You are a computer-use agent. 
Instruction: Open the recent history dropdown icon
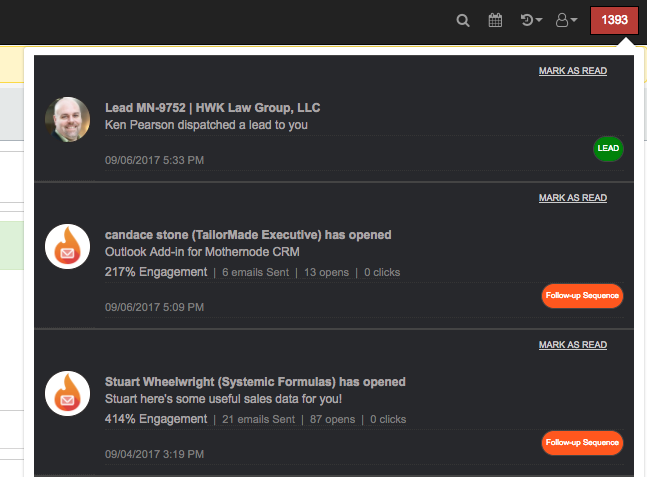531,20
